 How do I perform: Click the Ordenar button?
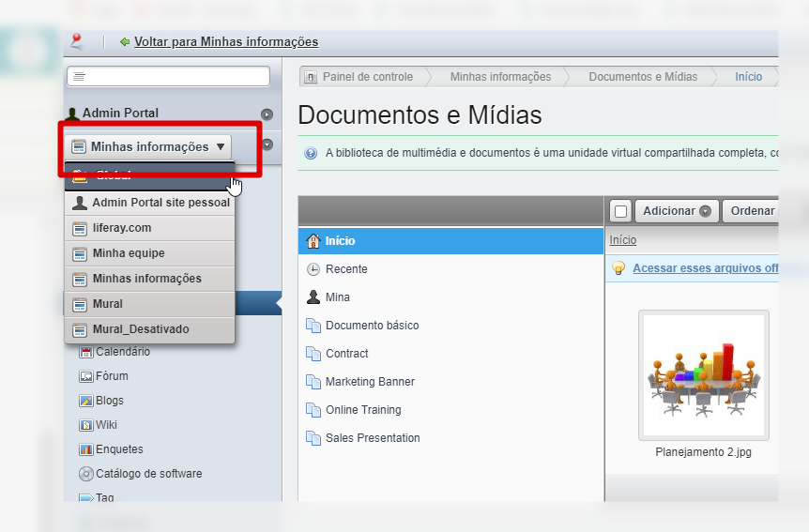(x=752, y=211)
